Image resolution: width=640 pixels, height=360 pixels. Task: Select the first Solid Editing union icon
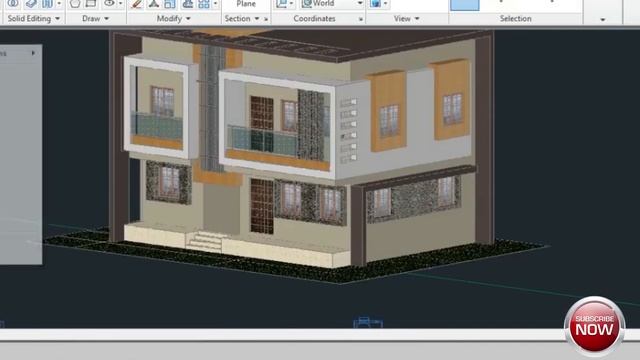(13, 4)
